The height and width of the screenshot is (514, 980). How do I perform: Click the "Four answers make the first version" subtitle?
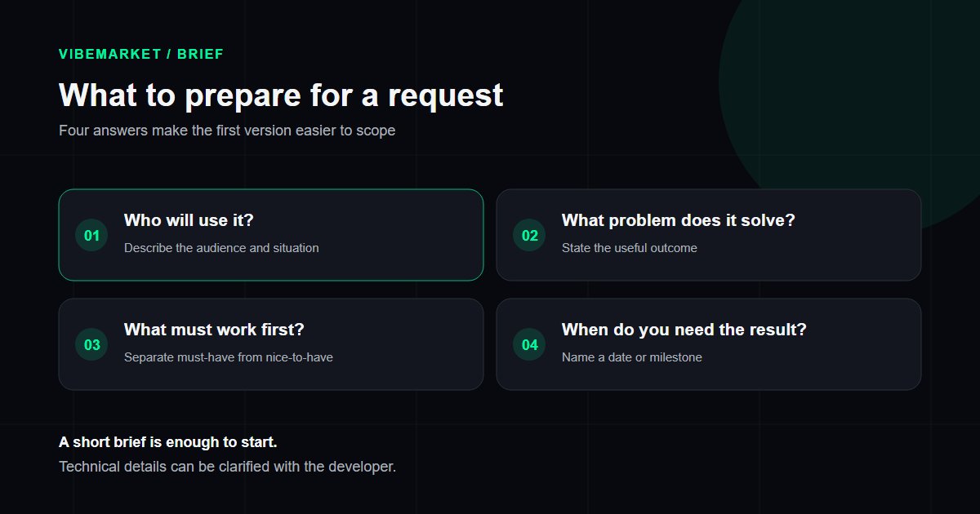[x=227, y=131]
